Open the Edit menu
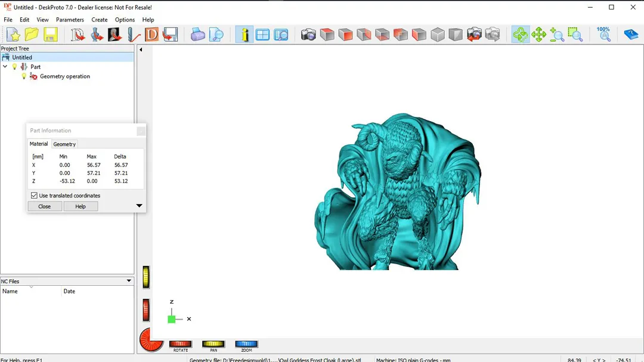The width and height of the screenshot is (644, 362). 24,20
